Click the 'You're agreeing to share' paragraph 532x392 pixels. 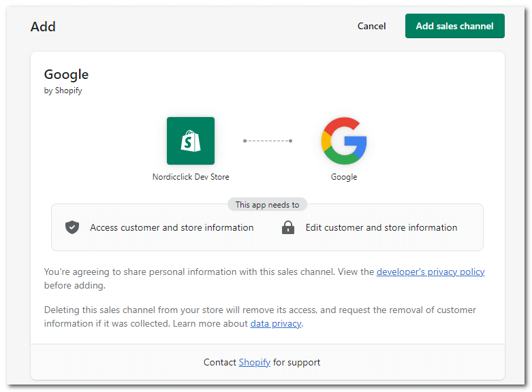(264, 279)
